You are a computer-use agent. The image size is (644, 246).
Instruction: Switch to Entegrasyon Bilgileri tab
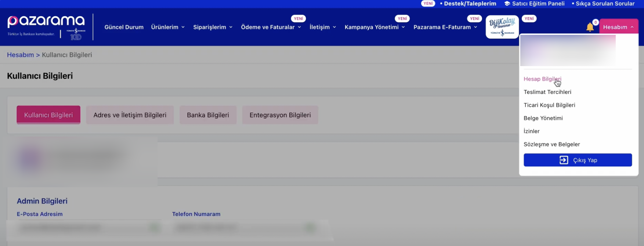[280, 115]
